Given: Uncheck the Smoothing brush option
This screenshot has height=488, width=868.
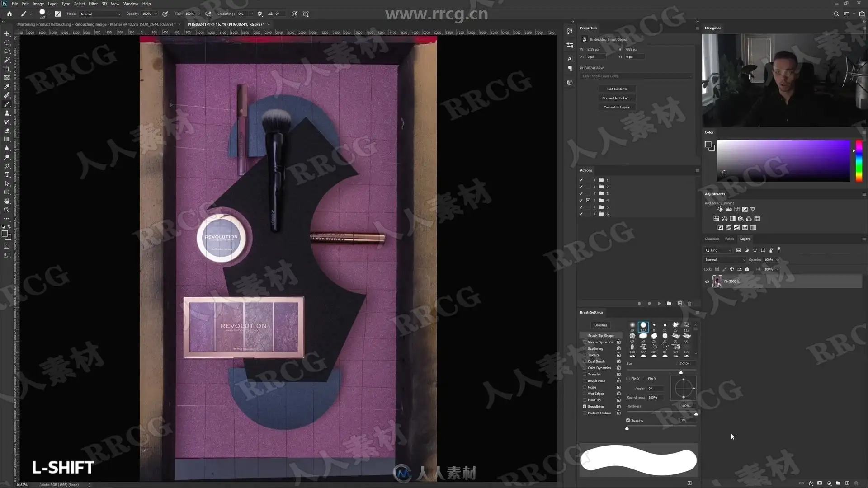Looking at the screenshot, I should [585, 406].
